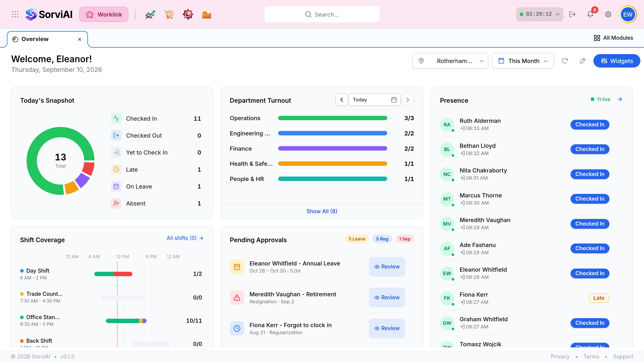
Task: Click Graham Whitfield's Checked In badge
Action: (590, 323)
